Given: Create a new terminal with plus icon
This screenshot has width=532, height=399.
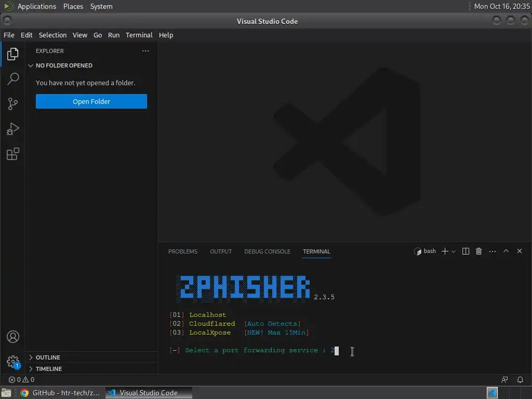Looking at the screenshot, I should point(445,251).
